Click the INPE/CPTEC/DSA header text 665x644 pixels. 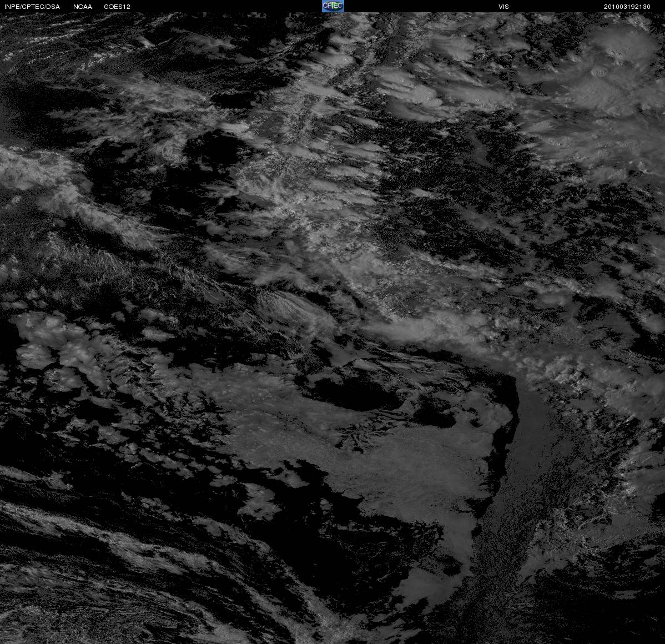click(x=32, y=7)
